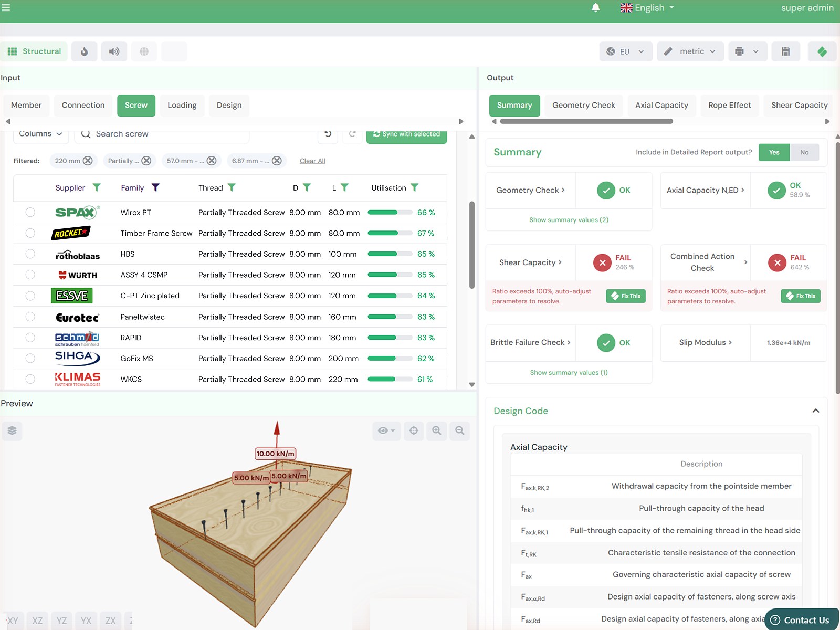Click the output tabs horizontal scrollbar
This screenshot has height=630, width=840.
tap(586, 121)
